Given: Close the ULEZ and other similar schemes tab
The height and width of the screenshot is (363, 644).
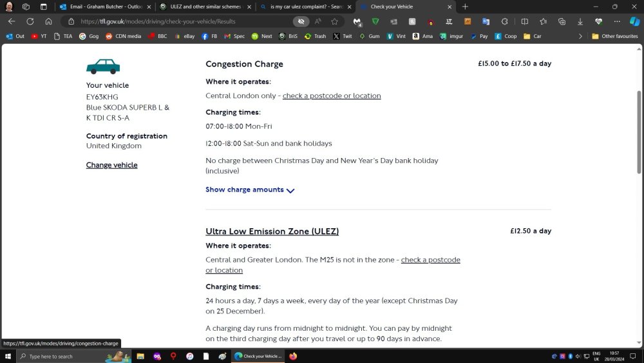Looking at the screenshot, I should click(249, 6).
